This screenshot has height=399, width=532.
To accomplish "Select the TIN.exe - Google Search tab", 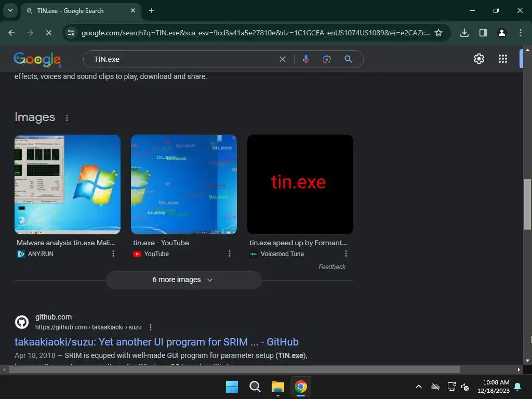I will pos(82,10).
